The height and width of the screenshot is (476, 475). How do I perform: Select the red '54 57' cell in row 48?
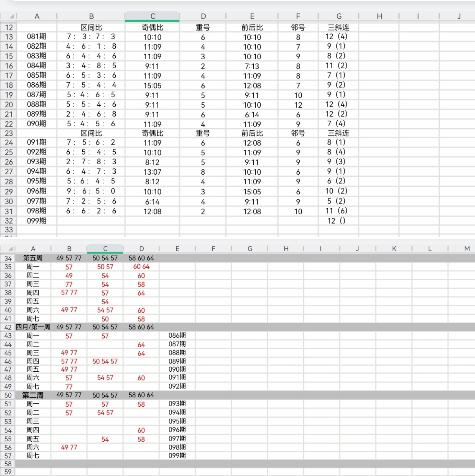(x=105, y=378)
